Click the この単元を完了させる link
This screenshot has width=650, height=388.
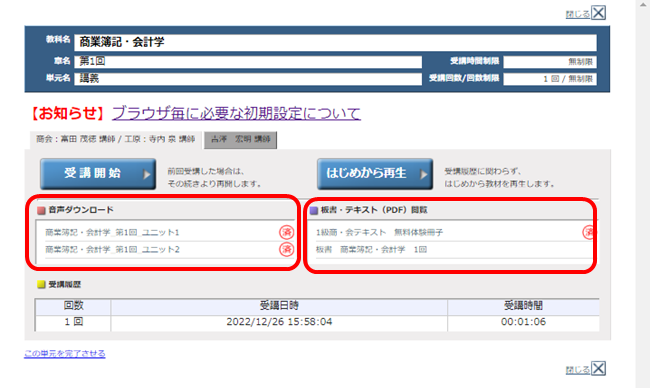[x=65, y=354]
